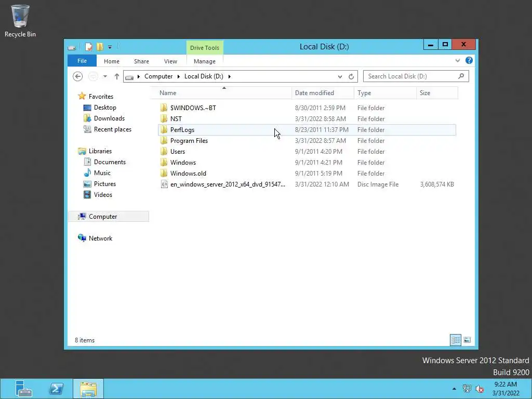This screenshot has width=532, height=399.
Task: Select the Windows.old folder
Action: tap(307, 174)
